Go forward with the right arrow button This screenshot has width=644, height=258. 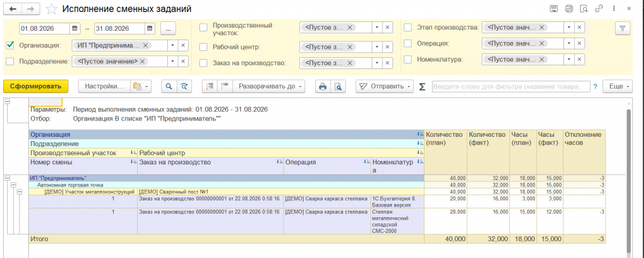31,9
